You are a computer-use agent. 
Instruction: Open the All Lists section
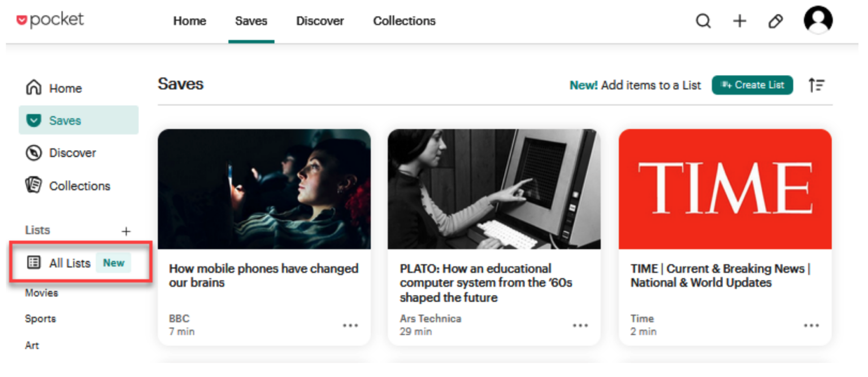71,263
